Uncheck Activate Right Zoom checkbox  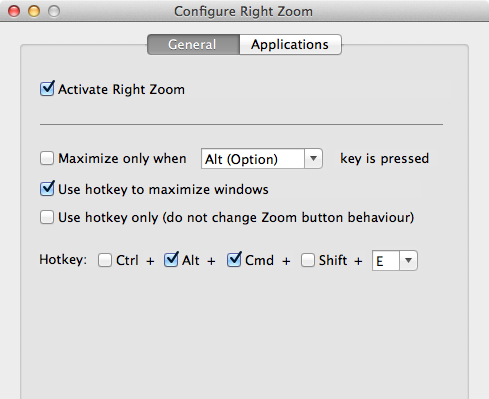(47, 89)
